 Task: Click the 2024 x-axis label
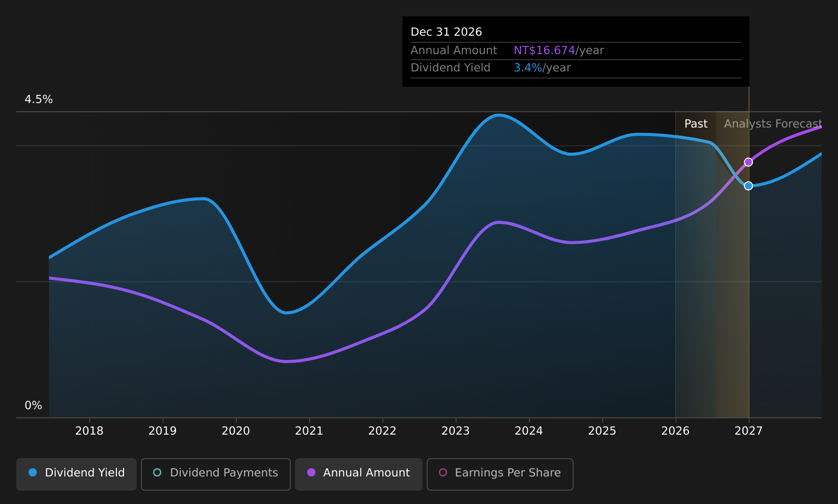point(529,431)
